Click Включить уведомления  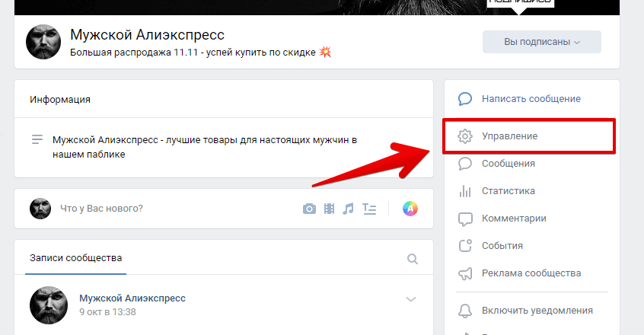tap(537, 311)
